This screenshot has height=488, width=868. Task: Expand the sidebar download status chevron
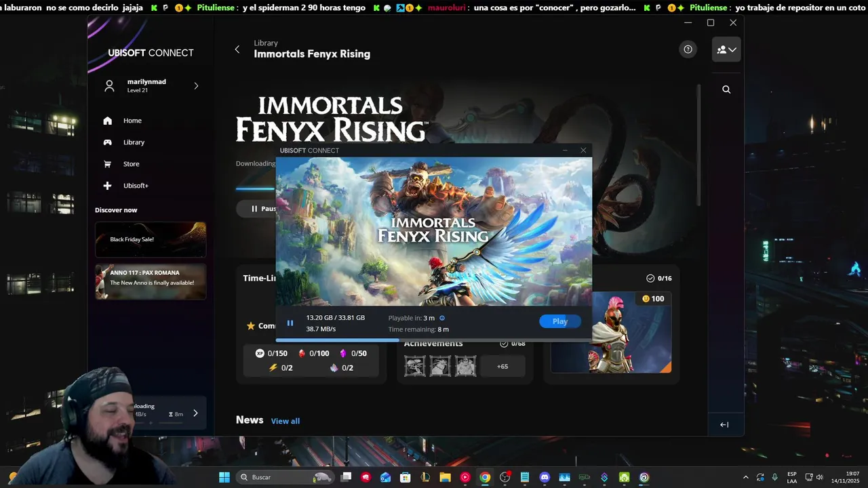pos(195,413)
